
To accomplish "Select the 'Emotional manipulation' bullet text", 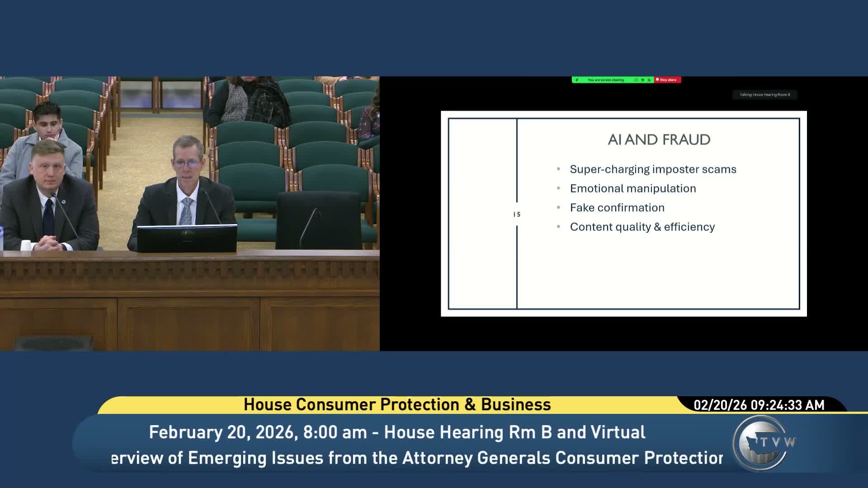I will (632, 188).
